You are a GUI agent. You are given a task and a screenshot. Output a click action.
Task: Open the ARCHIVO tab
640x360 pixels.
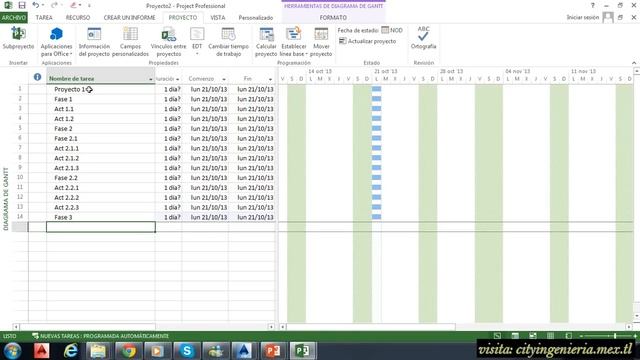13,18
